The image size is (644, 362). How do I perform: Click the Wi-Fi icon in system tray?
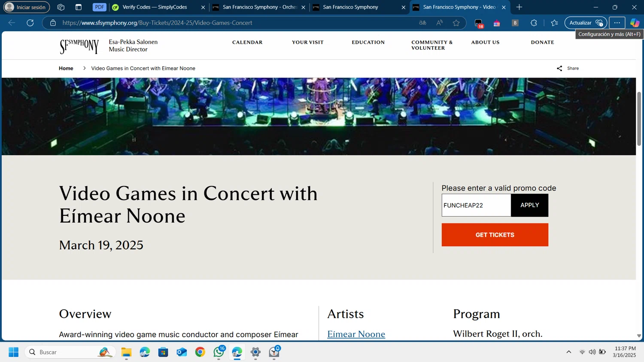[582, 352]
